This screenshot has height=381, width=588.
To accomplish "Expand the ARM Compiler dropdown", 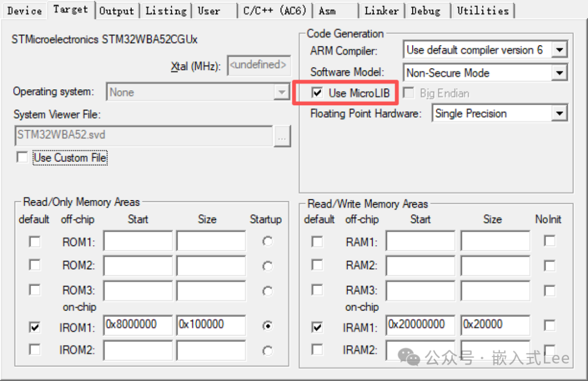I will [x=560, y=50].
